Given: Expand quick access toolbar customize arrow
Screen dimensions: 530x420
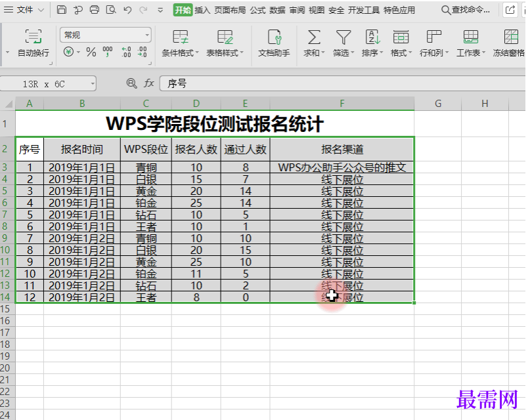Looking at the screenshot, I should point(160,10).
